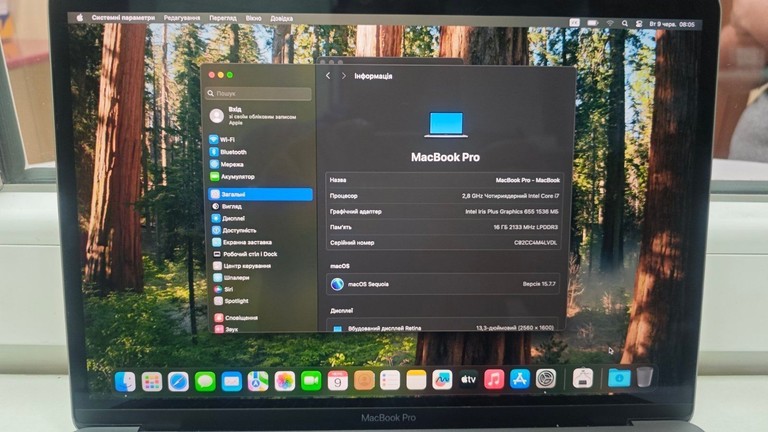Image resolution: width=768 pixels, height=432 pixels.
Task: Click the Серійний номер value
Action: pyautogui.click(x=535, y=243)
